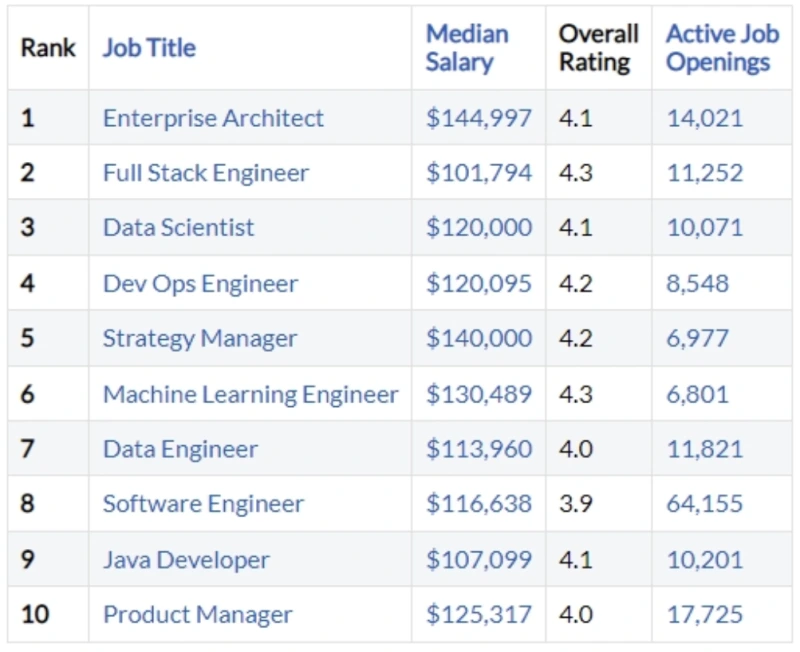Open the Enterprise Architect job link
The image size is (800, 652).
click(213, 118)
